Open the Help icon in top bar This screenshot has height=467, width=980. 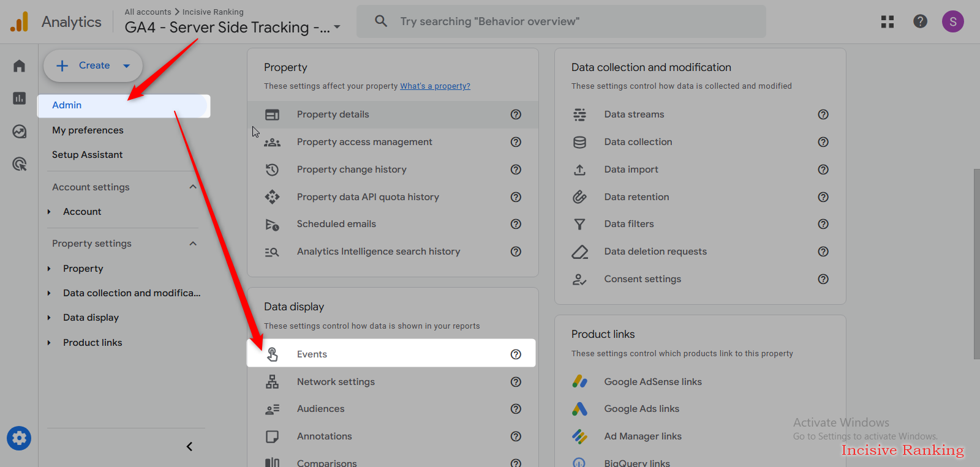(x=920, y=21)
